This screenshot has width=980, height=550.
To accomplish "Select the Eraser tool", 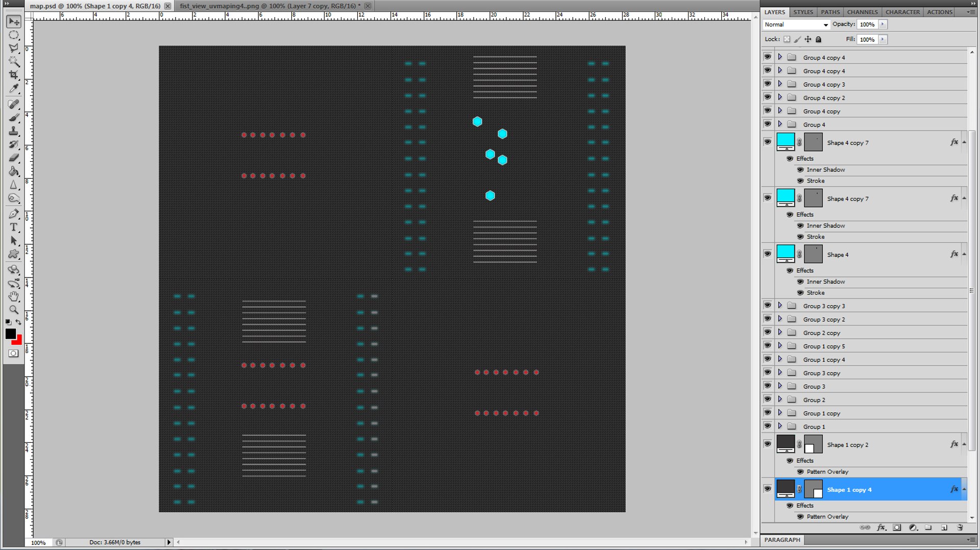I will [14, 158].
